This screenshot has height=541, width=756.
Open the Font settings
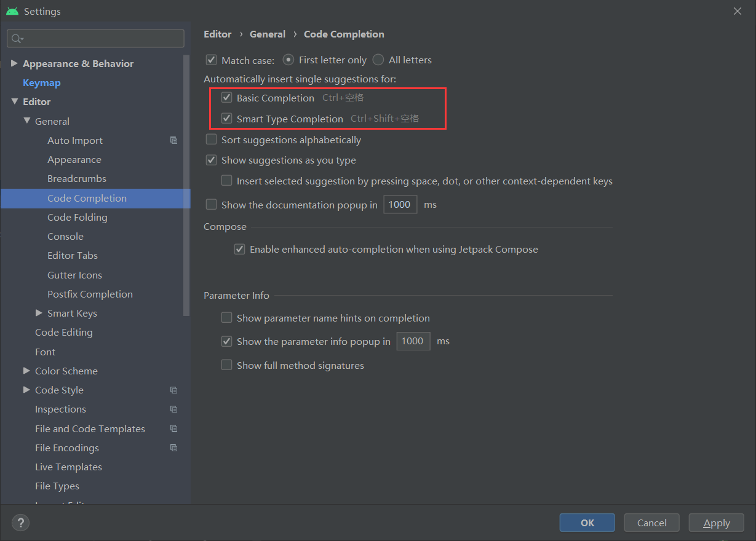tap(45, 352)
